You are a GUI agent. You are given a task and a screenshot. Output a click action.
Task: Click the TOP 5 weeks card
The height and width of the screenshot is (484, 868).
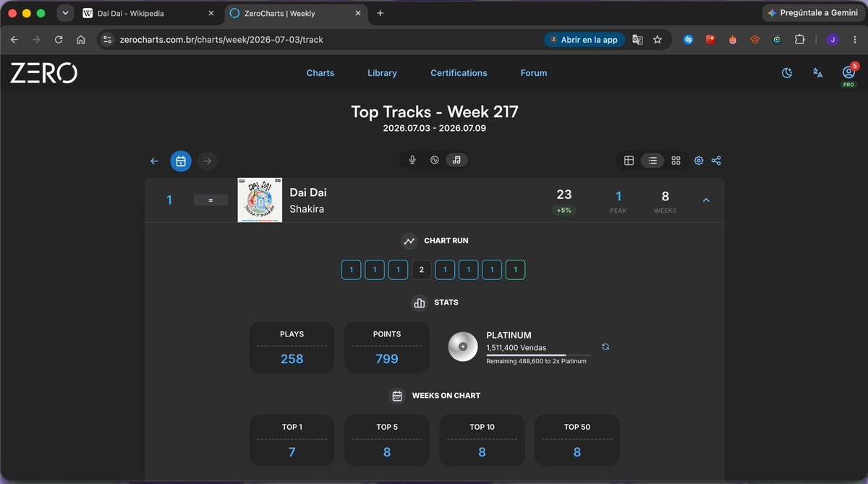click(x=387, y=440)
